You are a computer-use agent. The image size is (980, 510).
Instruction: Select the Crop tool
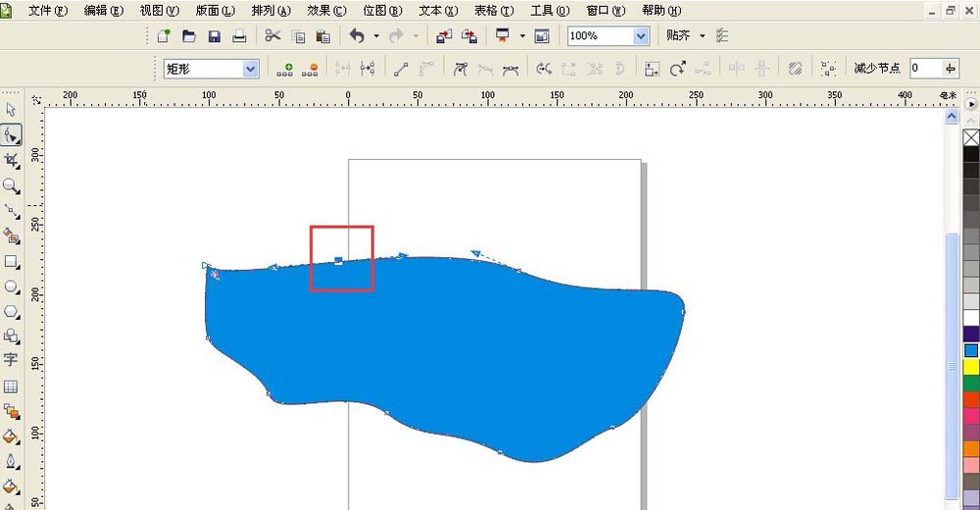point(11,161)
